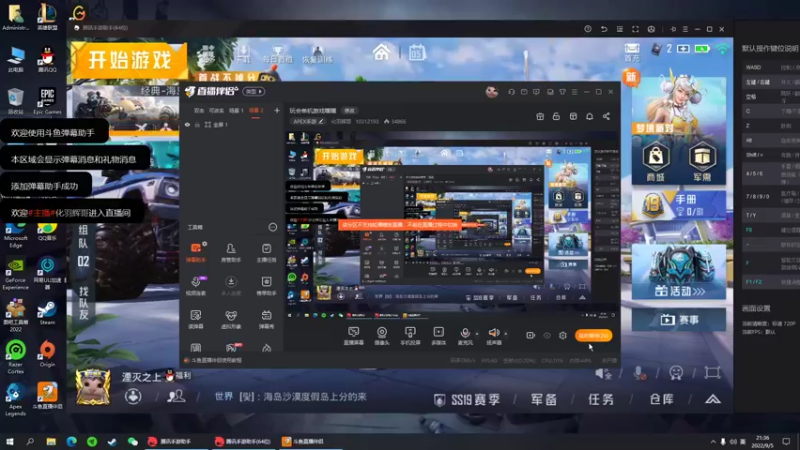Toggle visibility eye of 全屏 1 source
This screenshot has height=450, width=800.
[x=187, y=124]
